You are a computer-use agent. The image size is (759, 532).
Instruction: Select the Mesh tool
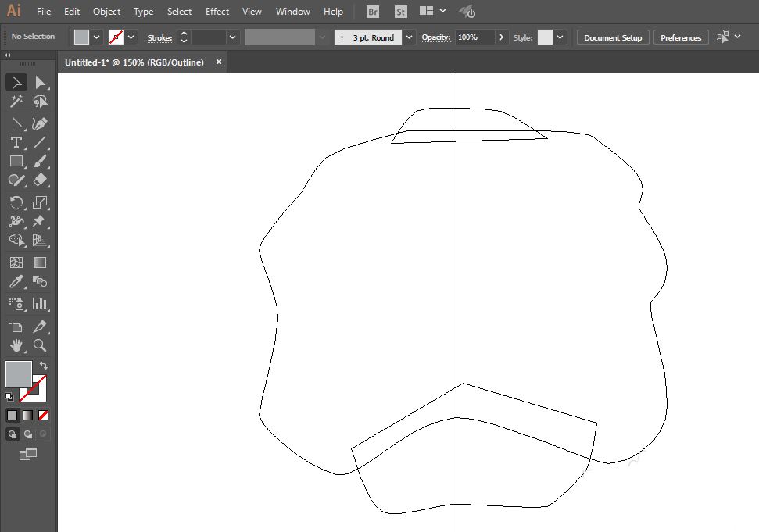coord(16,262)
